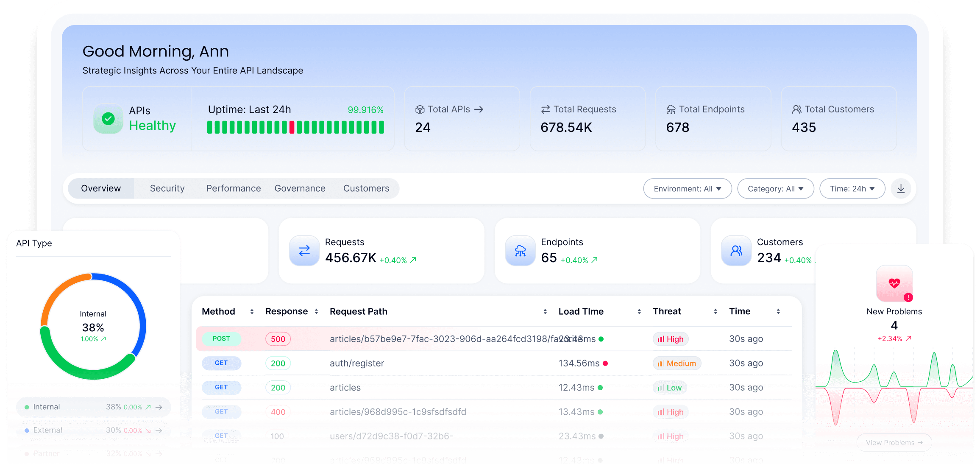This screenshot has height=464, width=980.
Task: Switch to the Customers tab
Action: tap(366, 189)
